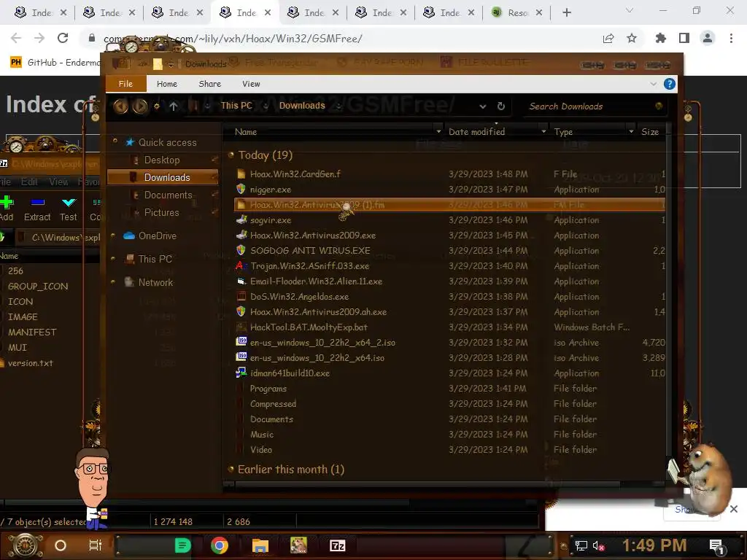Image resolution: width=747 pixels, height=560 pixels.
Task: Click 'Downloads' in the address breadcrumb
Action: pos(302,106)
